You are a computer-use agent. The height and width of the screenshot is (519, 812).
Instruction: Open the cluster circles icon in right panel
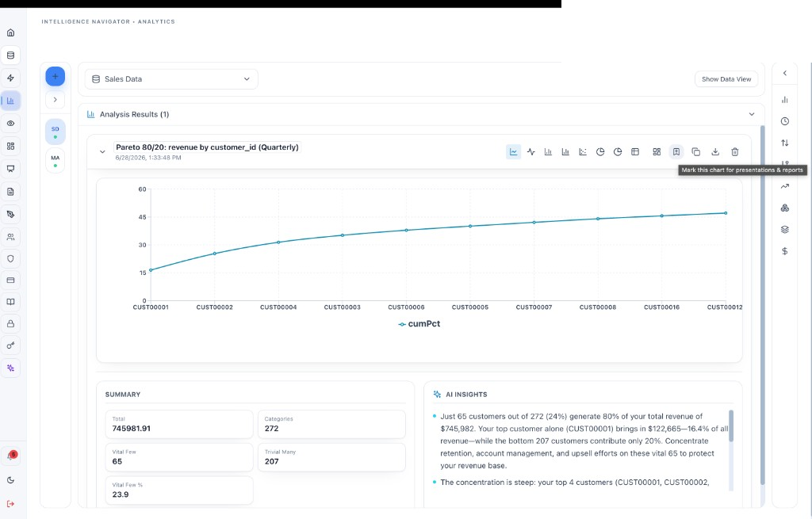785,208
